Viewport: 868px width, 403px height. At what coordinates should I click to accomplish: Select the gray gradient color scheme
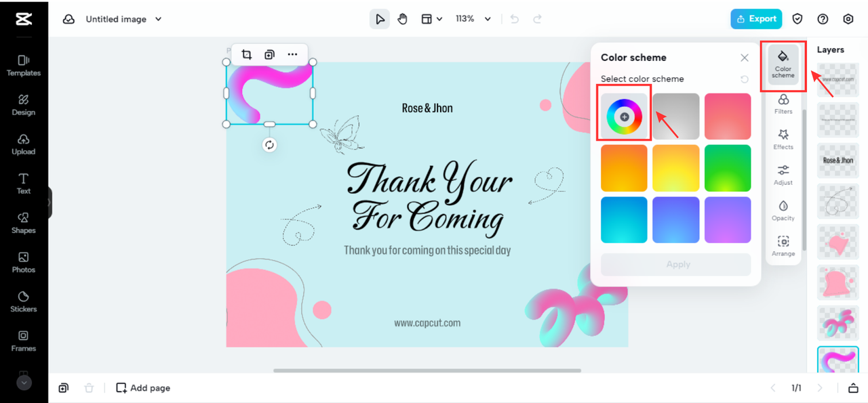click(676, 116)
